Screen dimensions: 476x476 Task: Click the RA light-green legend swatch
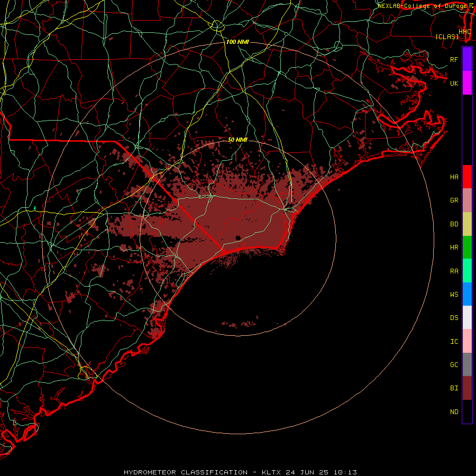click(467, 271)
